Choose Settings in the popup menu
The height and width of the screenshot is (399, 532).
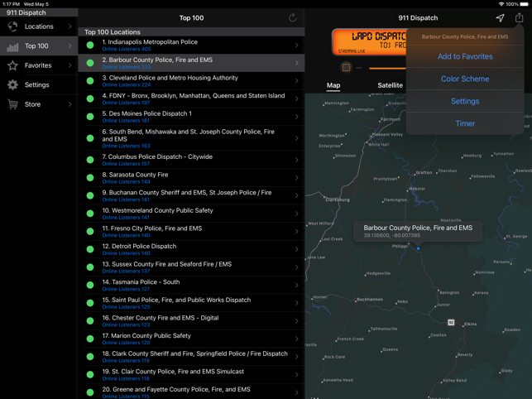tap(465, 101)
